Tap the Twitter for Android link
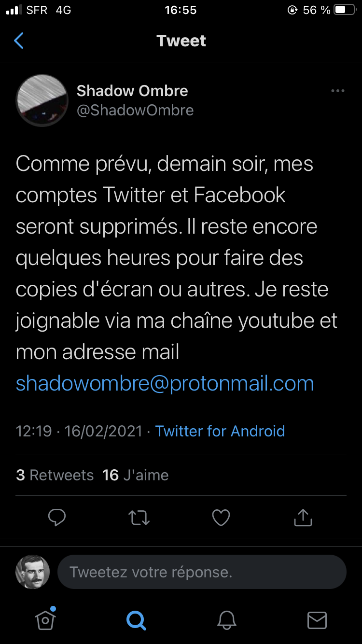 pyautogui.click(x=220, y=431)
